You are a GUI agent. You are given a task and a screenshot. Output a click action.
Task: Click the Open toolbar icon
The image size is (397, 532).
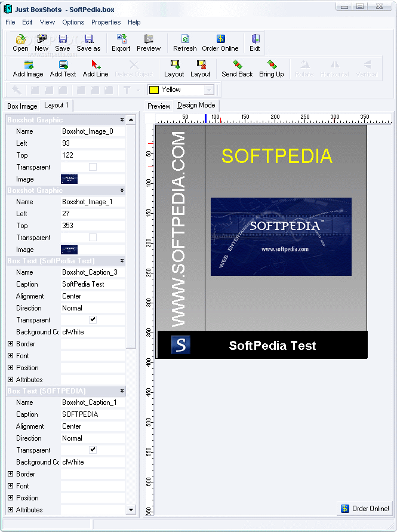click(20, 43)
